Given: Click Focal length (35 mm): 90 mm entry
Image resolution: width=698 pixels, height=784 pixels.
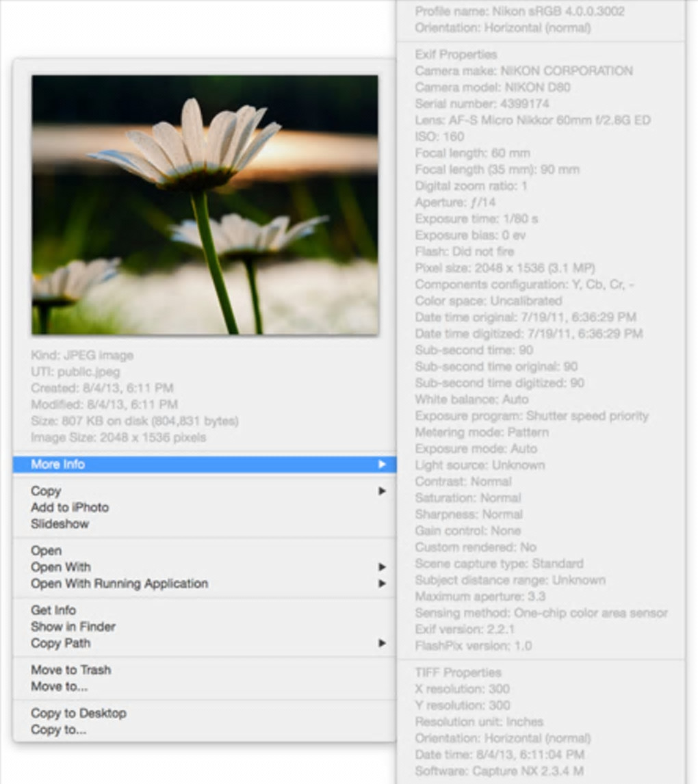Looking at the screenshot, I should [x=497, y=170].
